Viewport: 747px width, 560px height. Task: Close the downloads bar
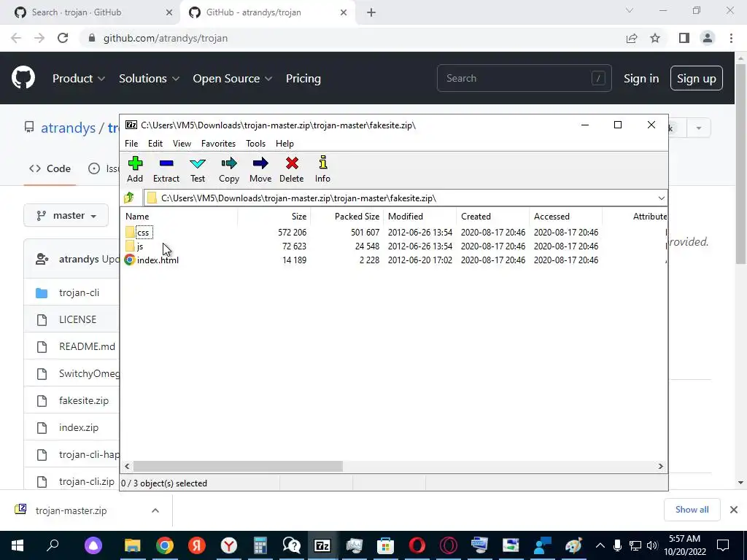(x=734, y=510)
